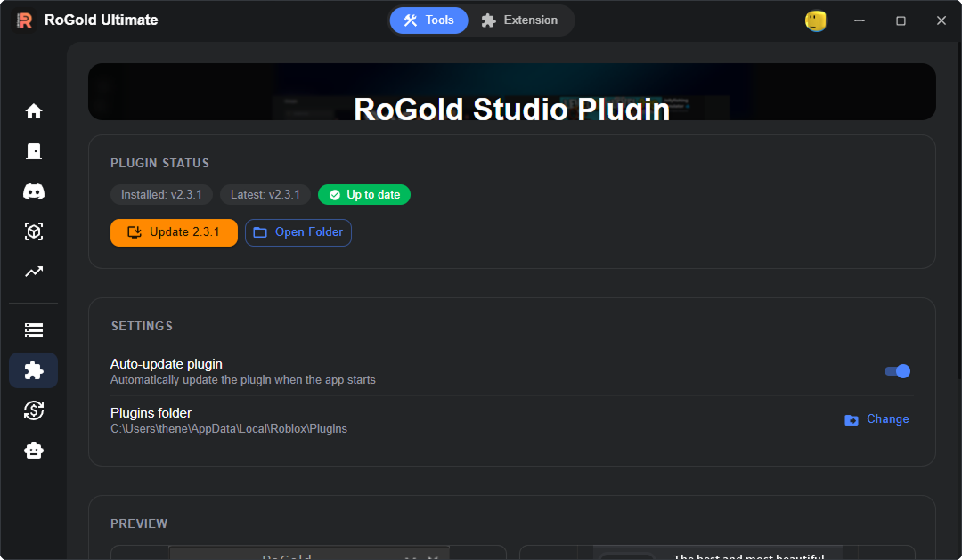Click the Latest: v2.3.1 badge

pyautogui.click(x=265, y=195)
